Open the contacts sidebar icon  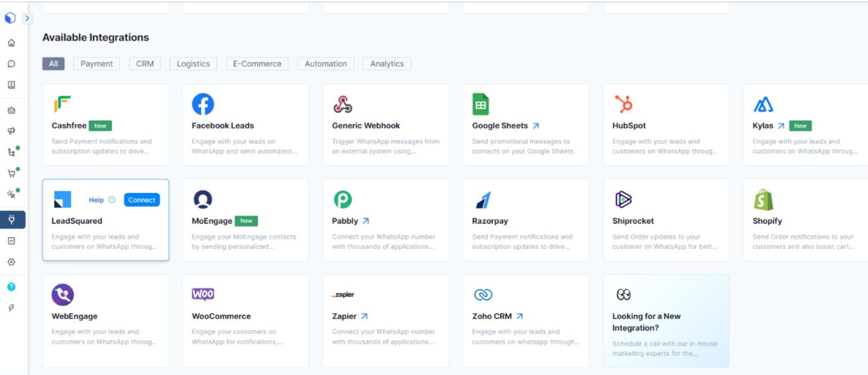(x=11, y=85)
